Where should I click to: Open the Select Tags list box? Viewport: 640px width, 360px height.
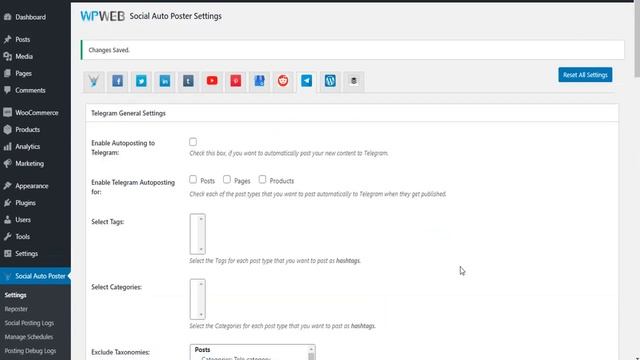pyautogui.click(x=198, y=234)
